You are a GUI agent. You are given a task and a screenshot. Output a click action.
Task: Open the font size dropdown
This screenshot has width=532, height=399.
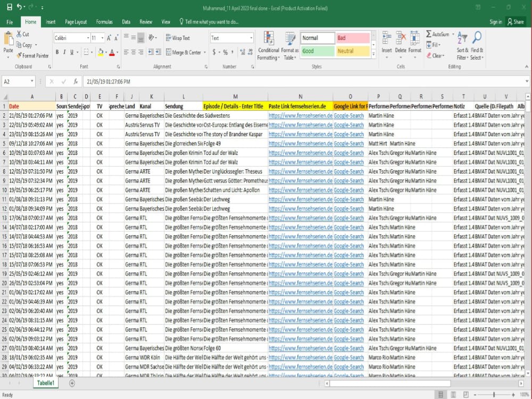point(103,38)
